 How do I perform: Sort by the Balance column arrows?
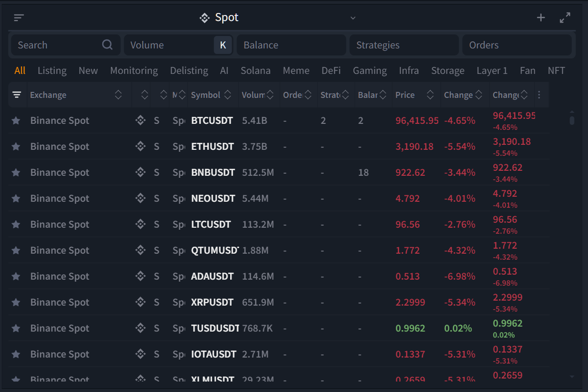click(x=382, y=95)
